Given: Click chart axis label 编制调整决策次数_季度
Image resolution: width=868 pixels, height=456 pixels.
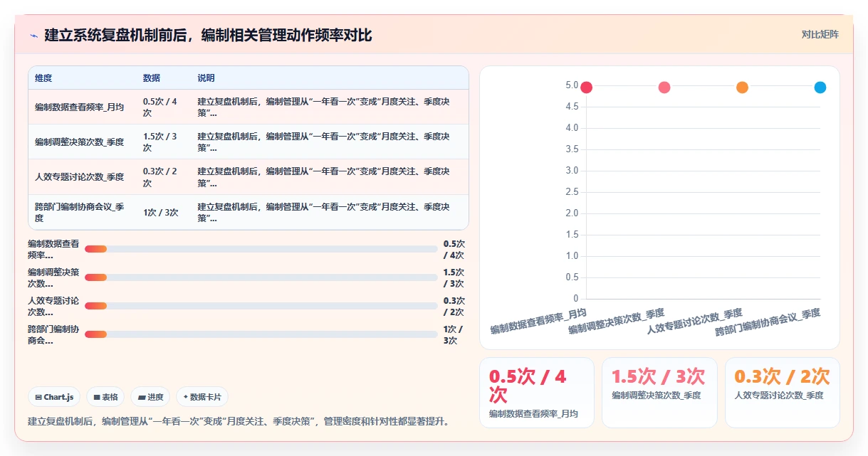Looking at the screenshot, I should [617, 322].
